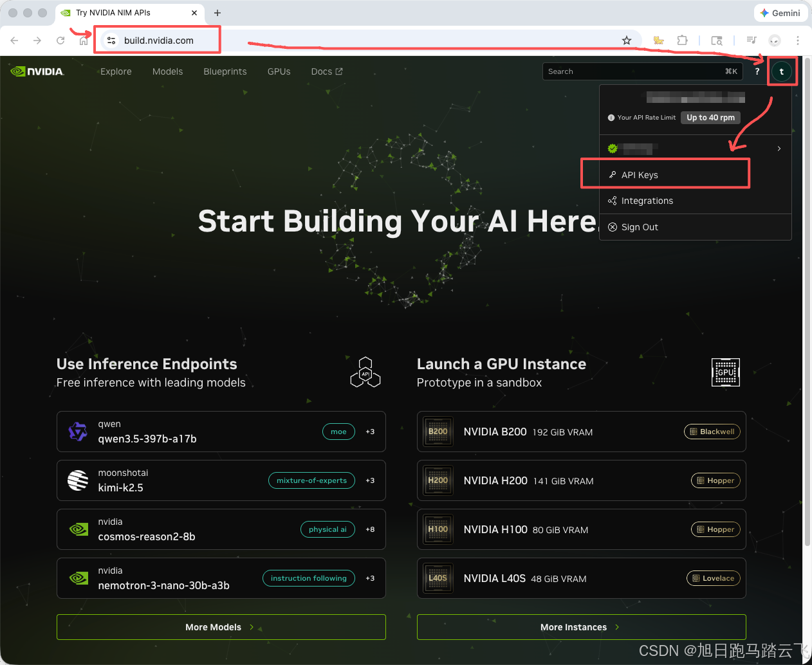Select the NVIDIA H200 instance
The image size is (812, 665).
(x=582, y=480)
